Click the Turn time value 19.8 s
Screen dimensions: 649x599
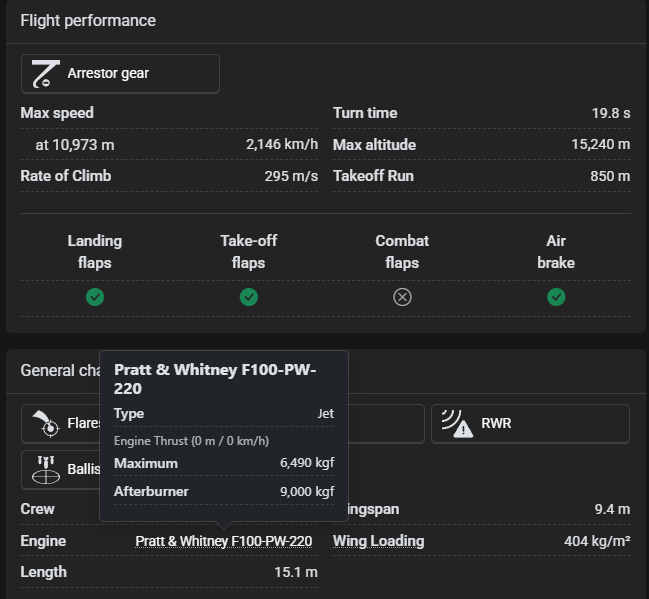click(610, 113)
